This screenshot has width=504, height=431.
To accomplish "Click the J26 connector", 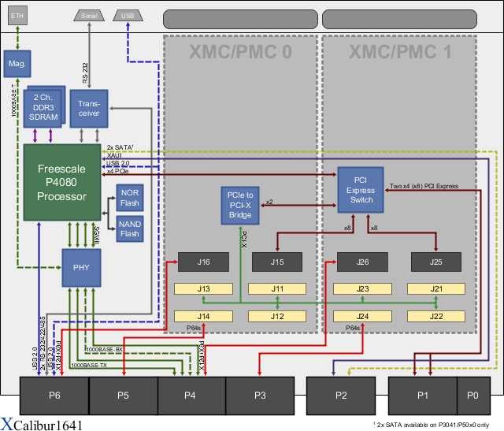I will 362,262.
